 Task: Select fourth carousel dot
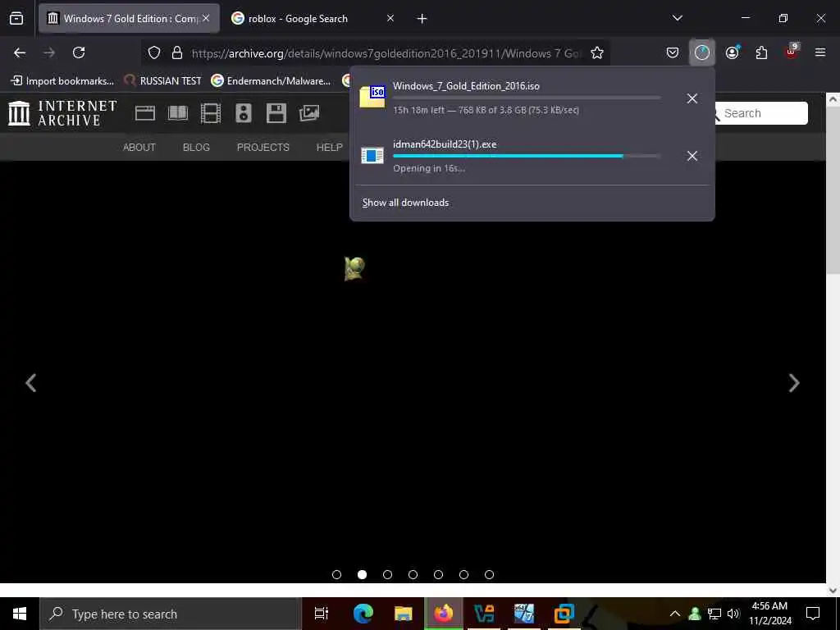(x=413, y=575)
